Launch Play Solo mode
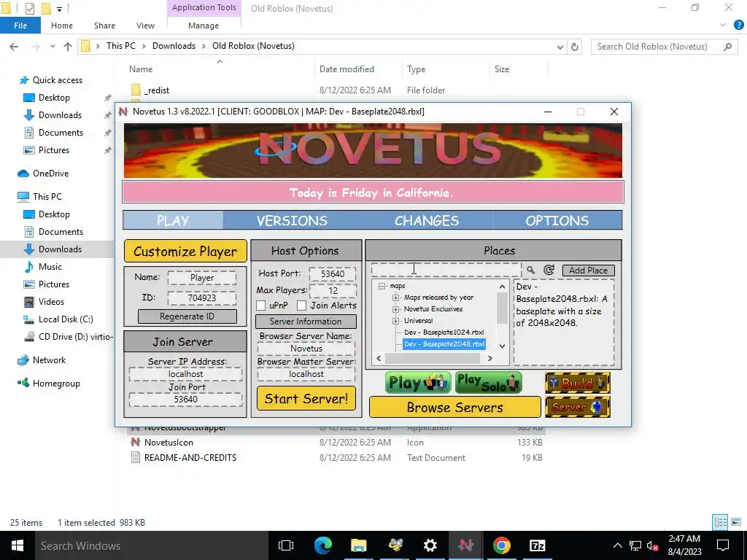This screenshot has width=747, height=560. 488,383
